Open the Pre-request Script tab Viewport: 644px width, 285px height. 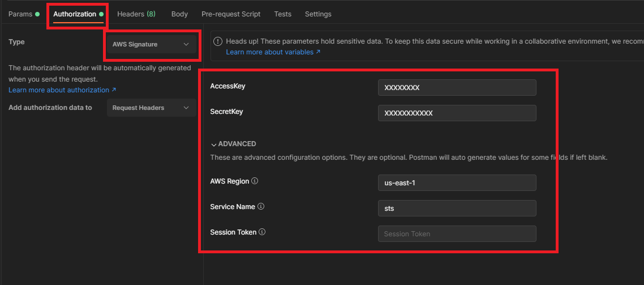point(231,14)
